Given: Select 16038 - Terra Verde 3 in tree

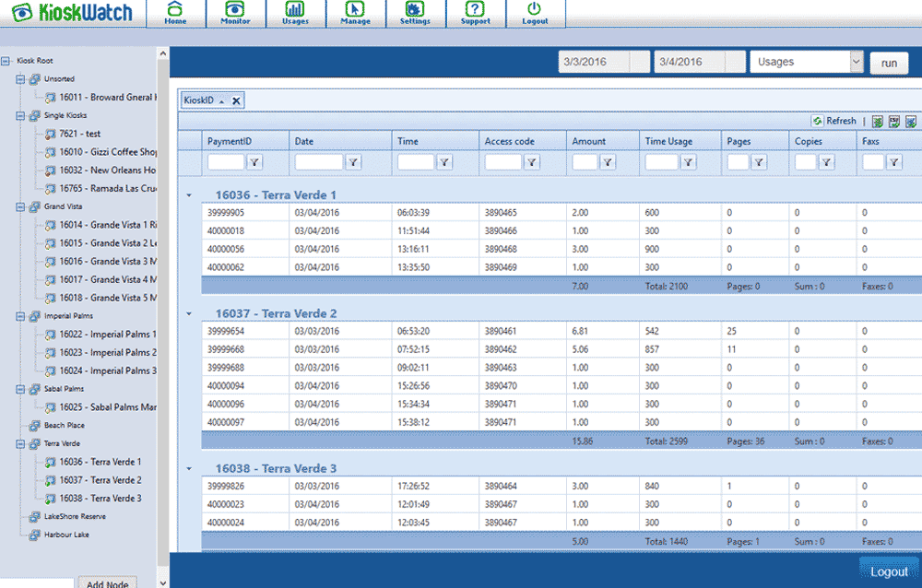Looking at the screenshot, I should point(100,499).
